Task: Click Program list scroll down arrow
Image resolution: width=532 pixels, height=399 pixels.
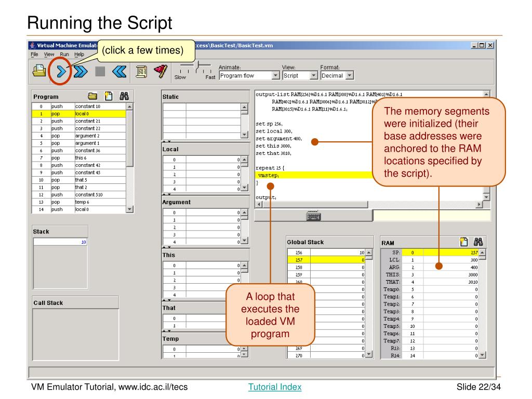Action: pos(129,209)
